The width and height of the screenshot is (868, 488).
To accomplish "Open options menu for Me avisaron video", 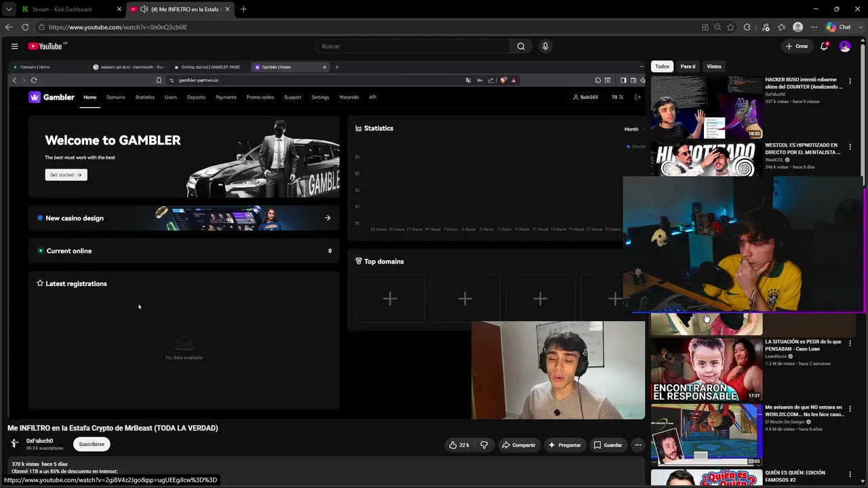I will [x=850, y=409].
